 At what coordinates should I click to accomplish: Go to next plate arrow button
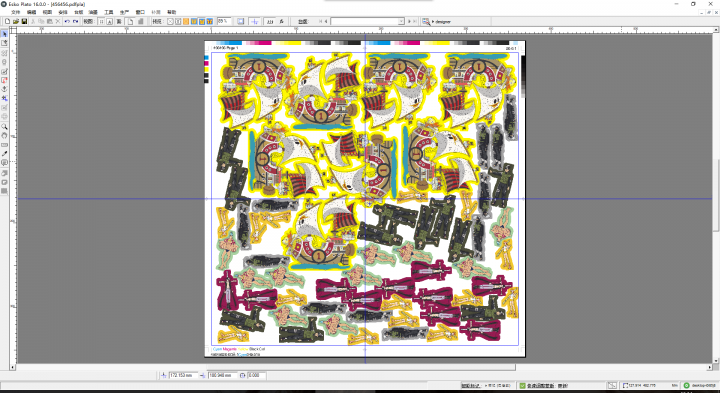point(409,21)
